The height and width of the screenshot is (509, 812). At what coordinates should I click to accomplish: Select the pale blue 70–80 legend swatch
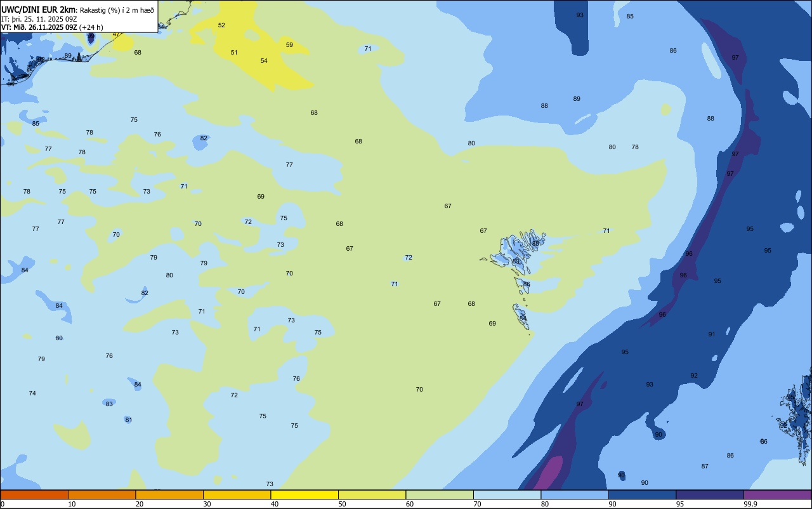coord(507,494)
